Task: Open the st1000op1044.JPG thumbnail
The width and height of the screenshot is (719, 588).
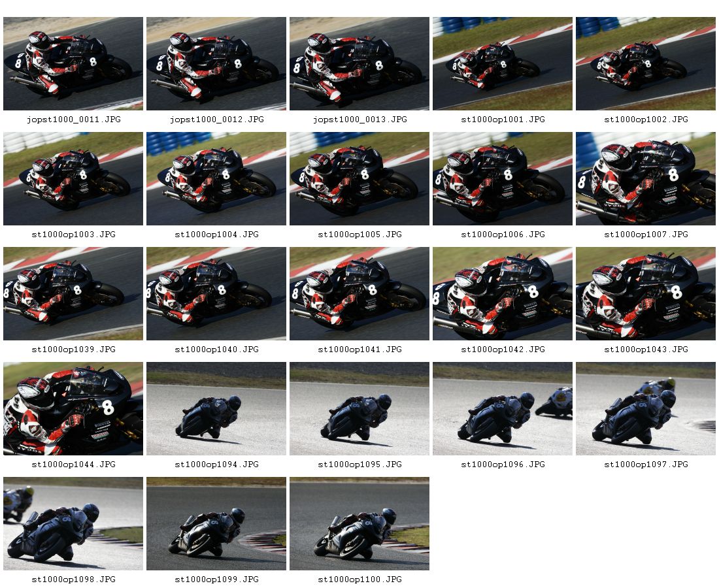Action: click(x=73, y=409)
